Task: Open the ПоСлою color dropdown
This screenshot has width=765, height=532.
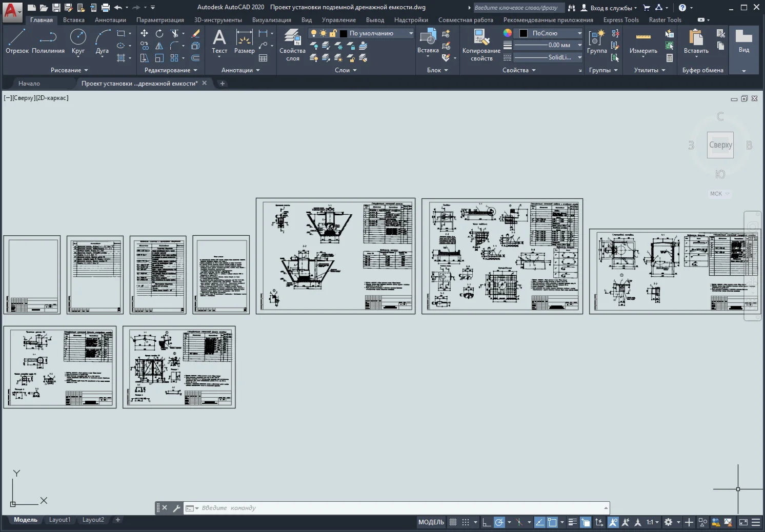Action: [x=579, y=33]
